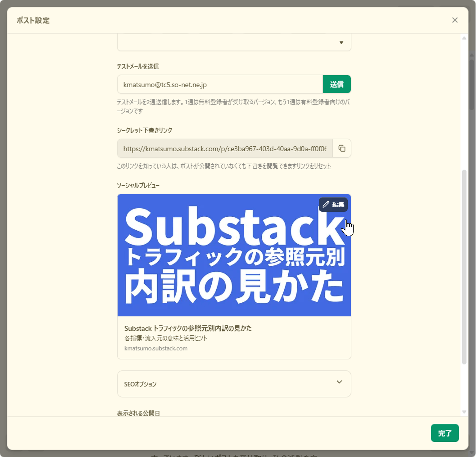Select preview subtitle '各指標・流入元の意味と活用ヒント'
Viewport: 476px width, 457px height.
[x=166, y=338]
